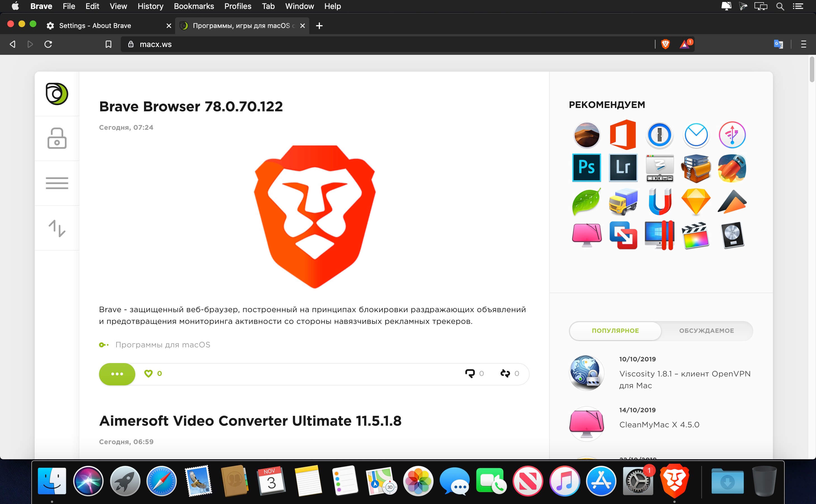Open the Parallels Desktop recommended icon

[x=660, y=235]
